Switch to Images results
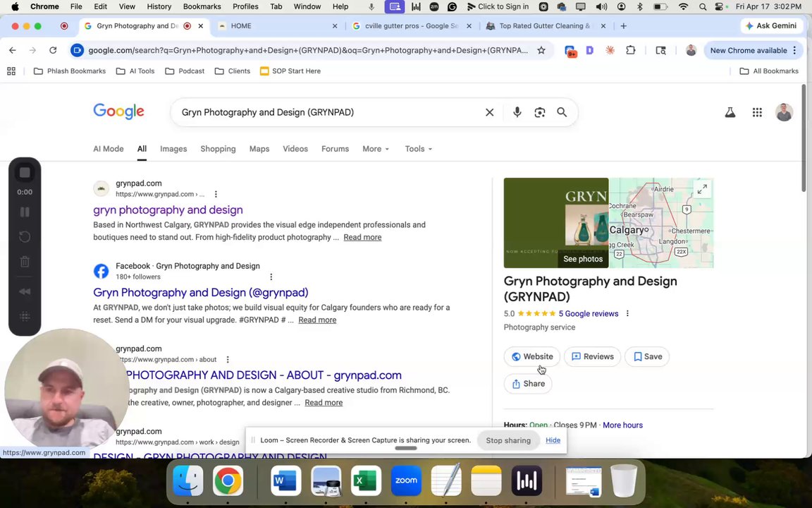Screen dimensions: 812x508 point(173,149)
